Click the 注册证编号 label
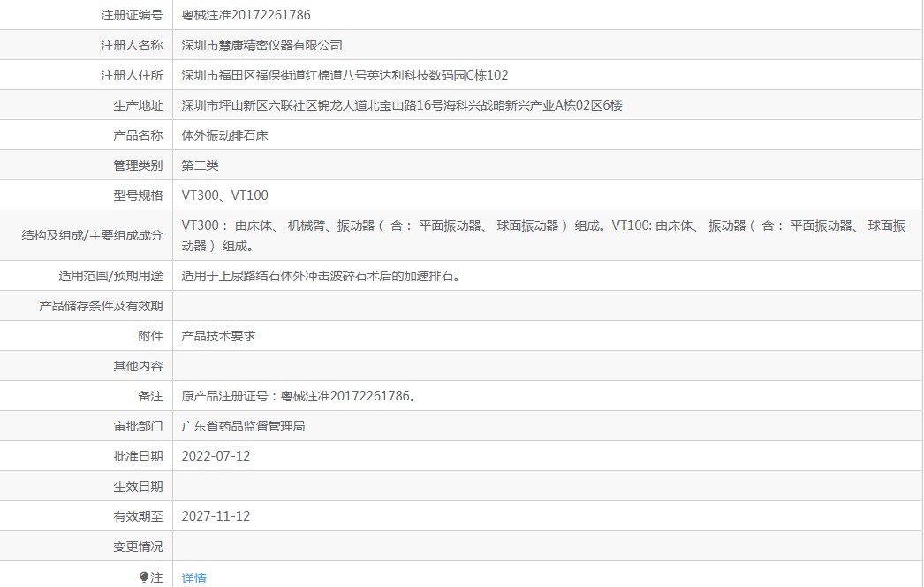Screen dimensions: 924x587 point(132,15)
